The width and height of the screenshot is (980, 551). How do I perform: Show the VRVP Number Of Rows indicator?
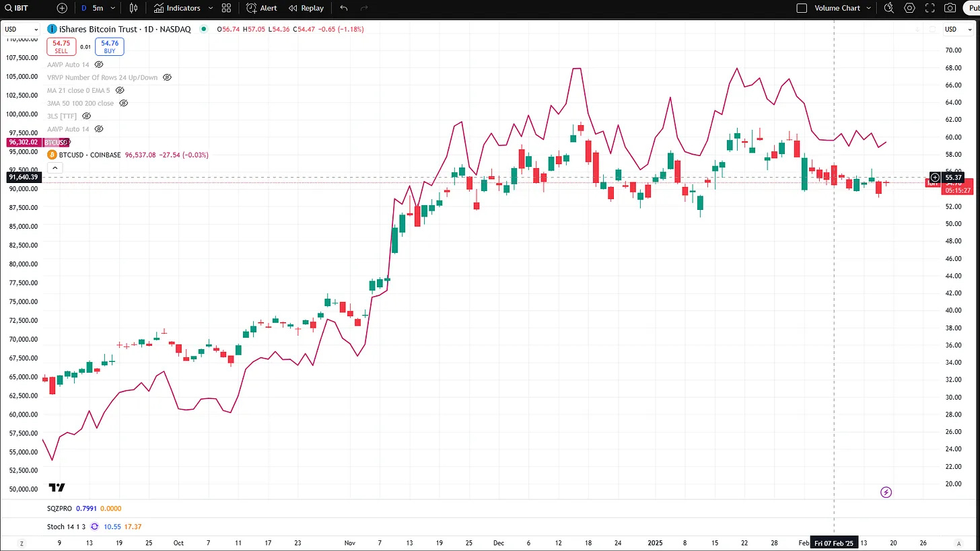tap(167, 77)
